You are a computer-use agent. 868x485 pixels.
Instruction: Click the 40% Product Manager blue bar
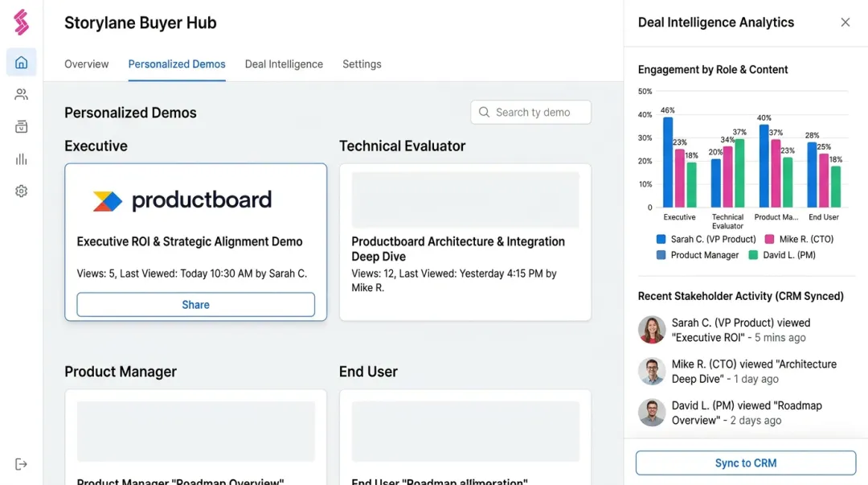[x=764, y=166]
